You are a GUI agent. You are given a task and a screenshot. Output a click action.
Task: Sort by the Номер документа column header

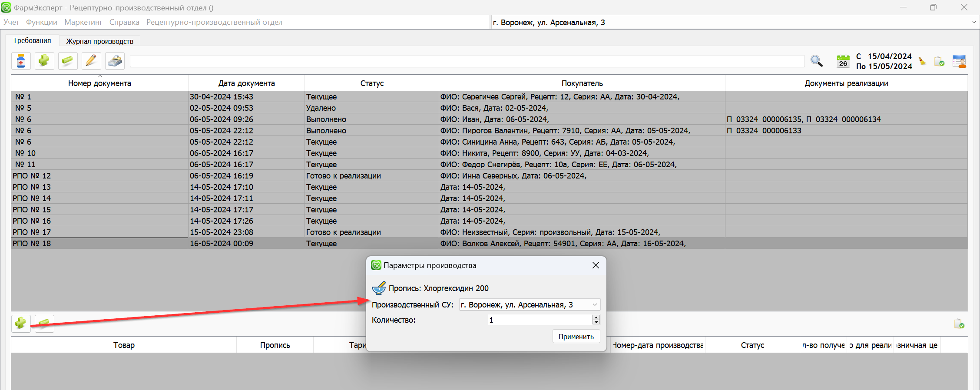[x=99, y=83]
